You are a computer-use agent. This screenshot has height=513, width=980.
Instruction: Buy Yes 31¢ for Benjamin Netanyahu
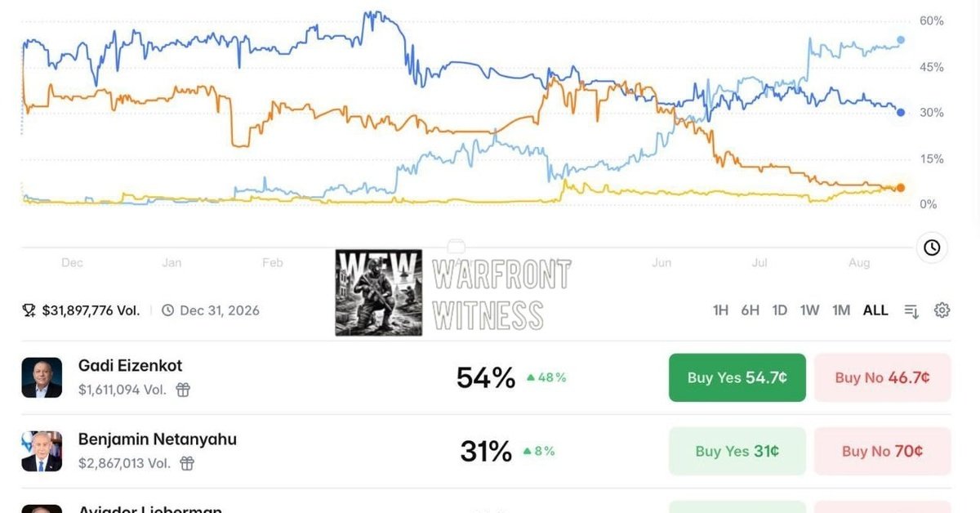tap(737, 451)
